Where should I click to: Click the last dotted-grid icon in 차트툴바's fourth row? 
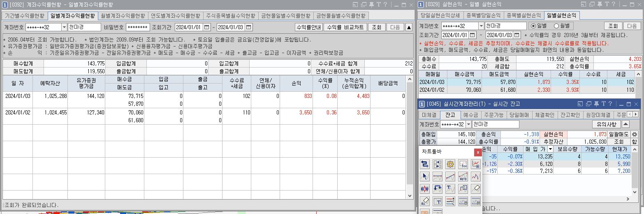(476, 201)
